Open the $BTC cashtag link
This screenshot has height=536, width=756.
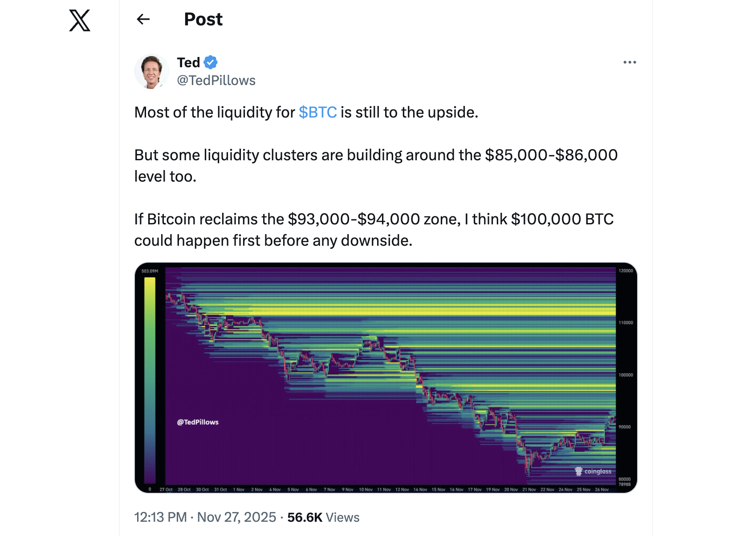tap(317, 112)
